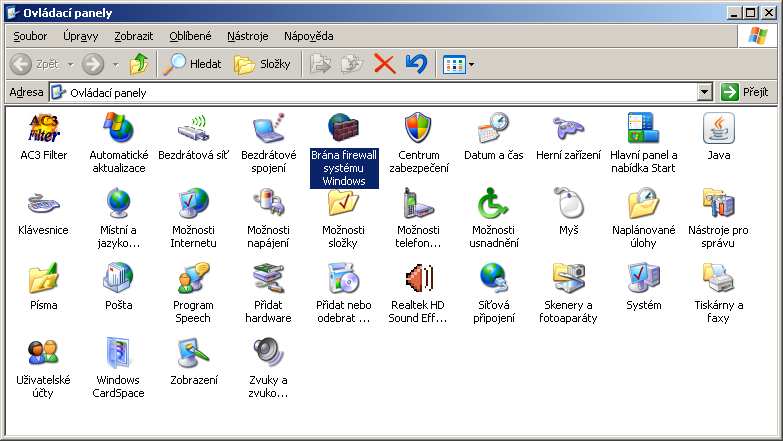This screenshot has height=441, width=783.
Task: Click the Přejít go button
Action: click(x=745, y=92)
